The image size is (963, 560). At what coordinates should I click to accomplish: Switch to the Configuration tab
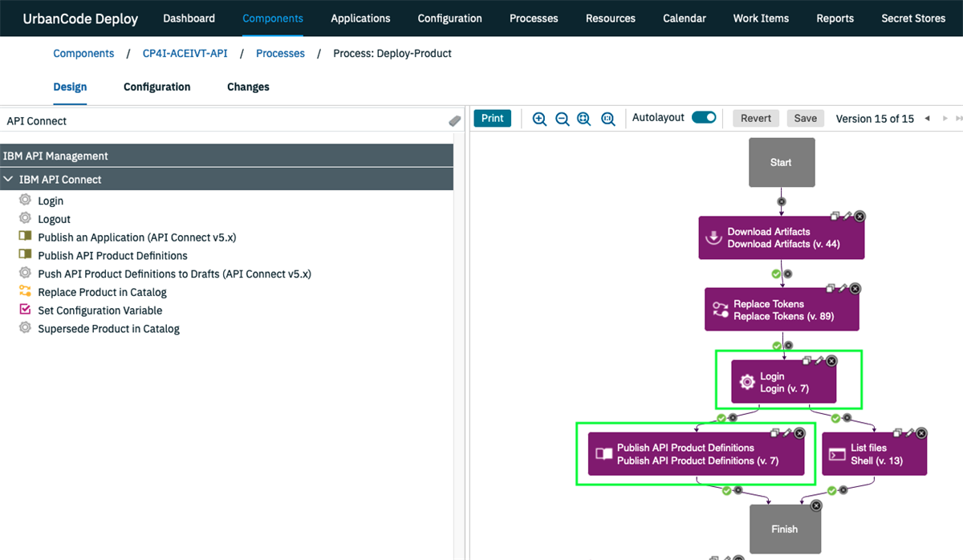156,87
